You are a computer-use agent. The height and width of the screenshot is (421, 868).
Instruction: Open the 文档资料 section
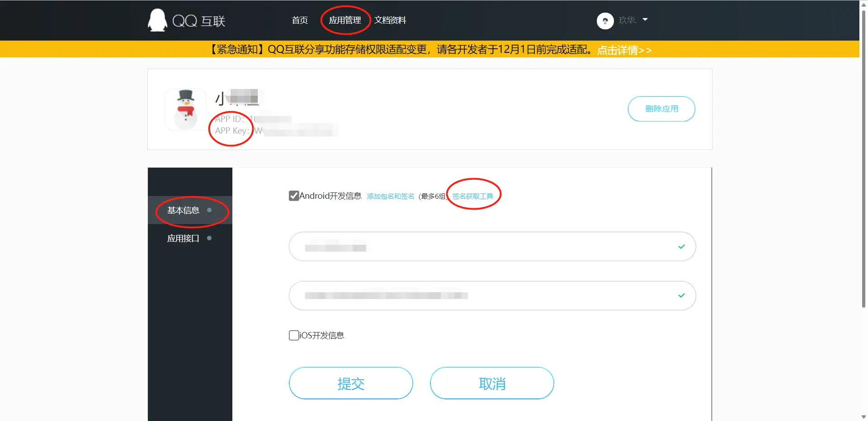[391, 20]
